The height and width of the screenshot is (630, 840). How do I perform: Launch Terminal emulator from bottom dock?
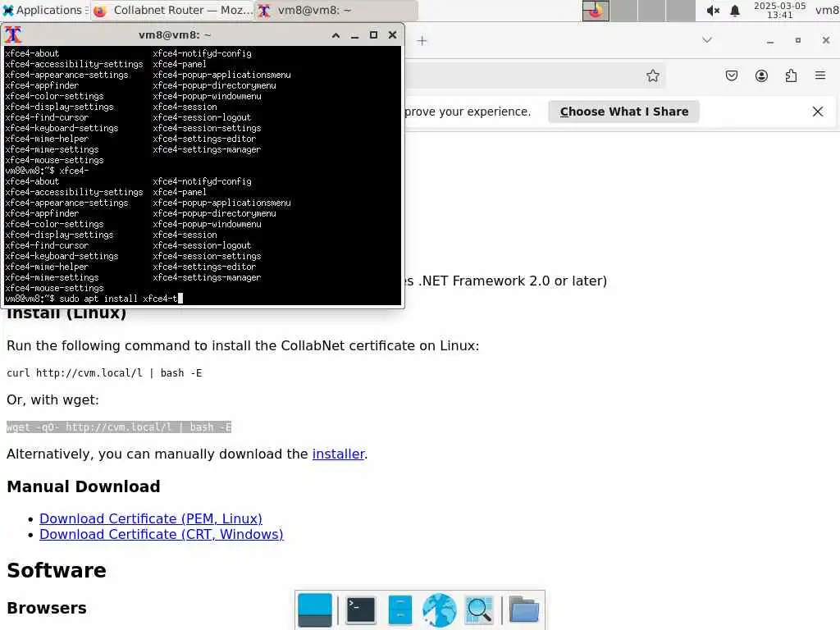(361, 610)
